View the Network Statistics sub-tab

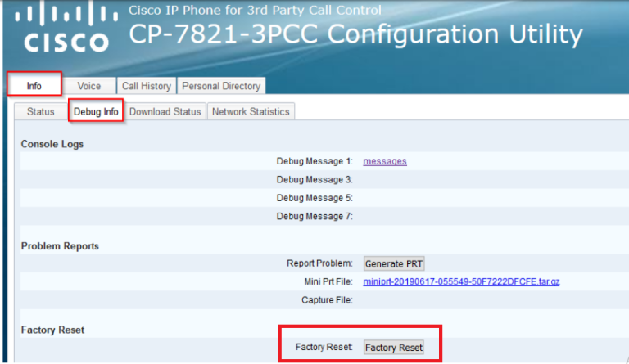[251, 112]
